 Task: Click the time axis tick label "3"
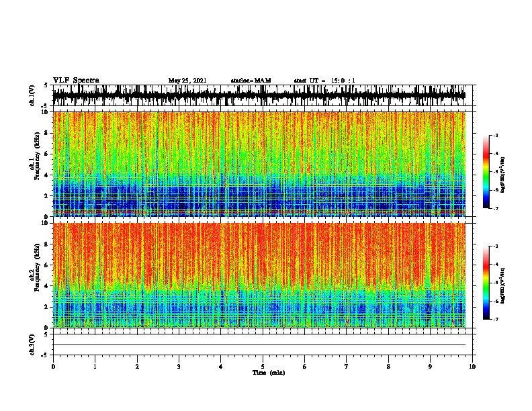pos(179,367)
